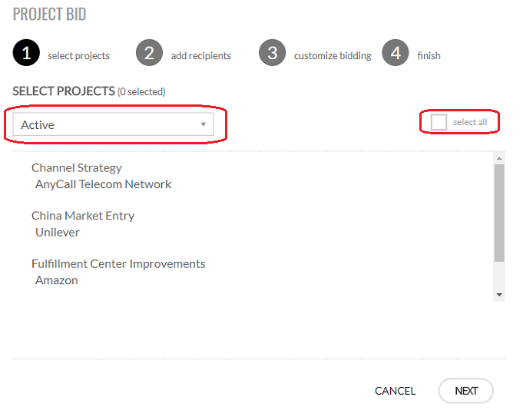Click the step 2 circle icon

(x=149, y=54)
